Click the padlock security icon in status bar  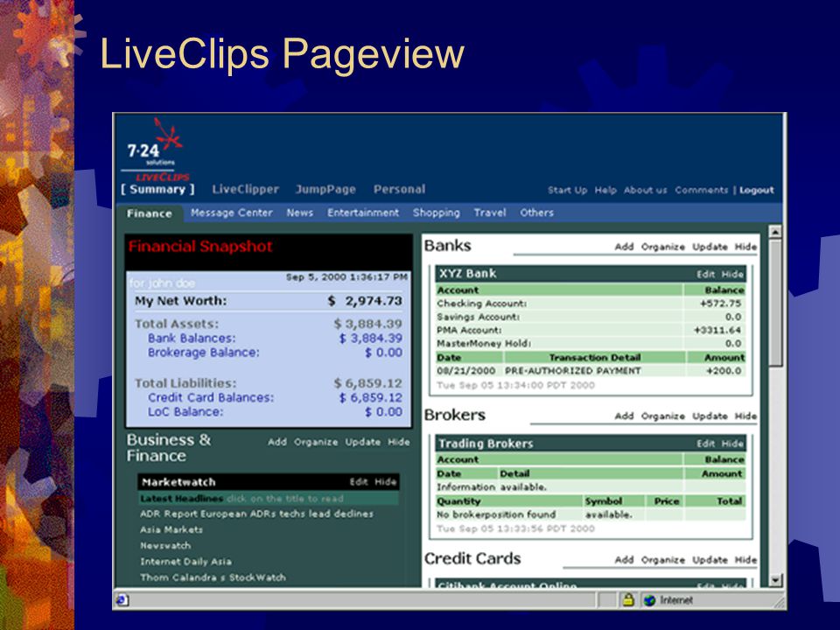pyautogui.click(x=628, y=599)
